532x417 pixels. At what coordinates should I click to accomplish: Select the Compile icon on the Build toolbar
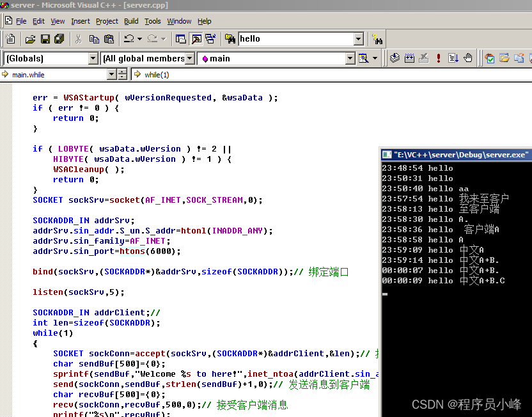point(395,58)
